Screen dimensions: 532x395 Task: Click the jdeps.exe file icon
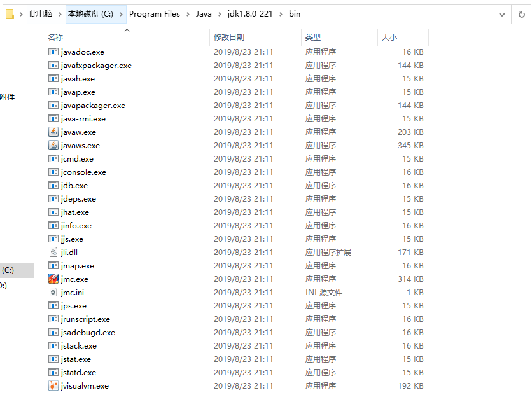click(x=53, y=198)
